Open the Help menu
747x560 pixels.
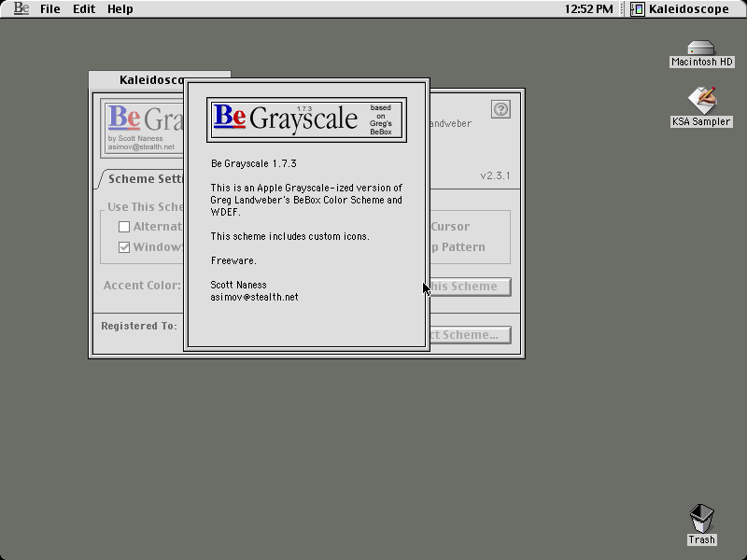(120, 9)
